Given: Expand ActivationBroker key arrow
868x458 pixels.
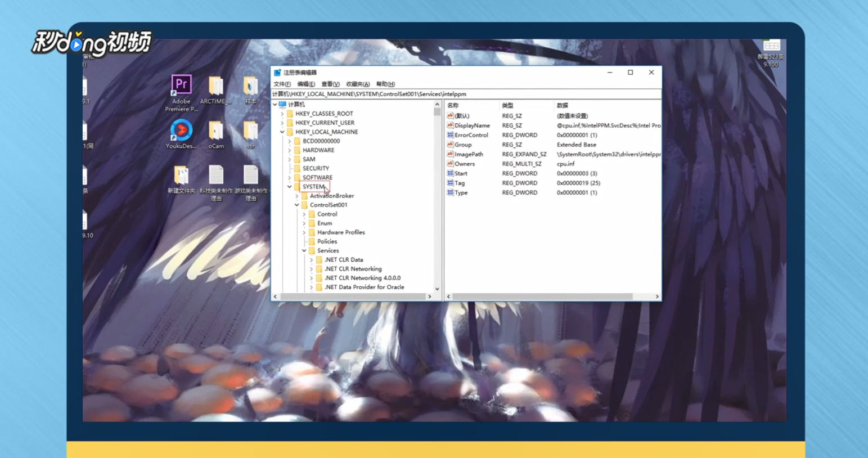Looking at the screenshot, I should click(297, 196).
